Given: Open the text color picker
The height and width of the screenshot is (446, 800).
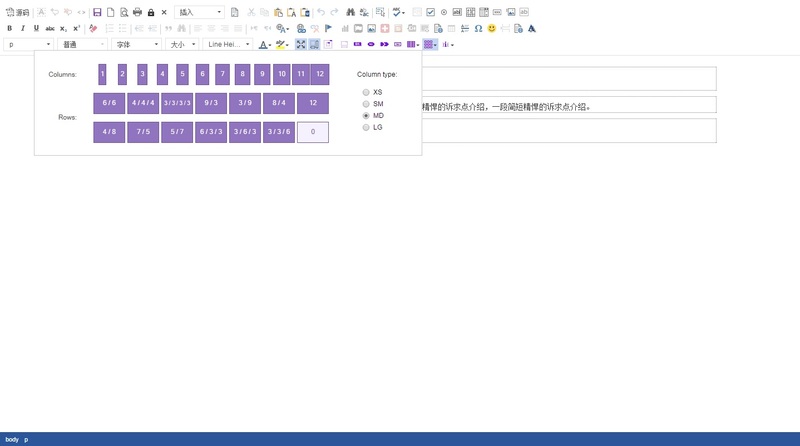Looking at the screenshot, I should coord(264,44).
